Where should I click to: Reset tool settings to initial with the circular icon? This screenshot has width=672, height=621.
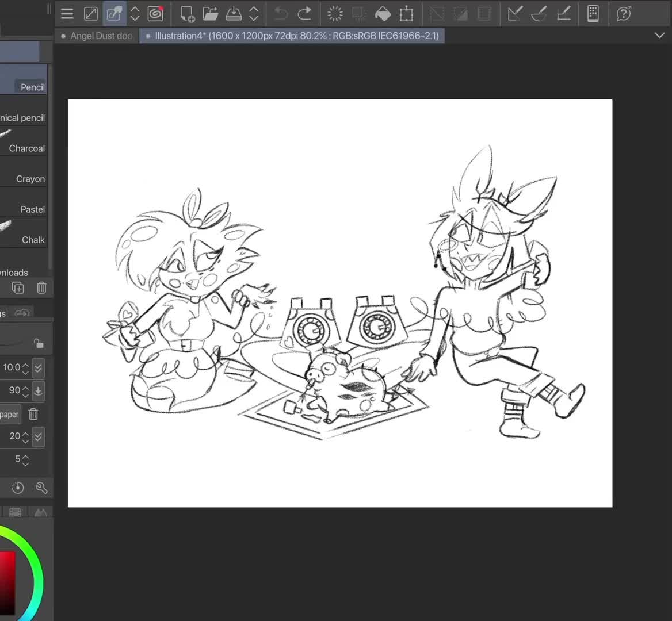(18, 488)
